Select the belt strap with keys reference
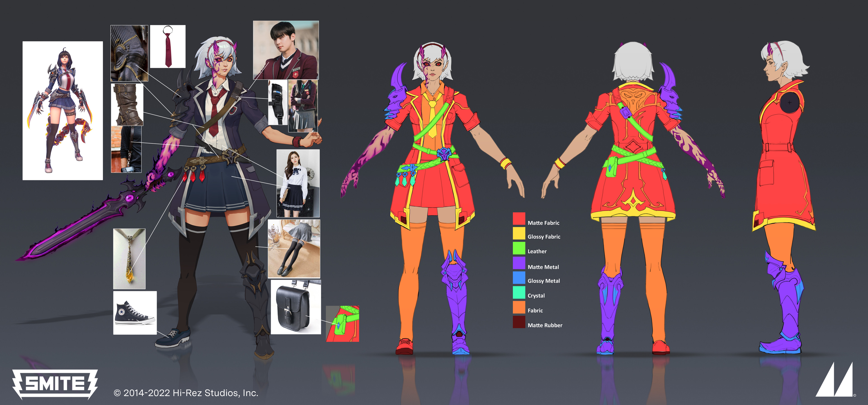Image resolution: width=868 pixels, height=405 pixels. [x=126, y=150]
